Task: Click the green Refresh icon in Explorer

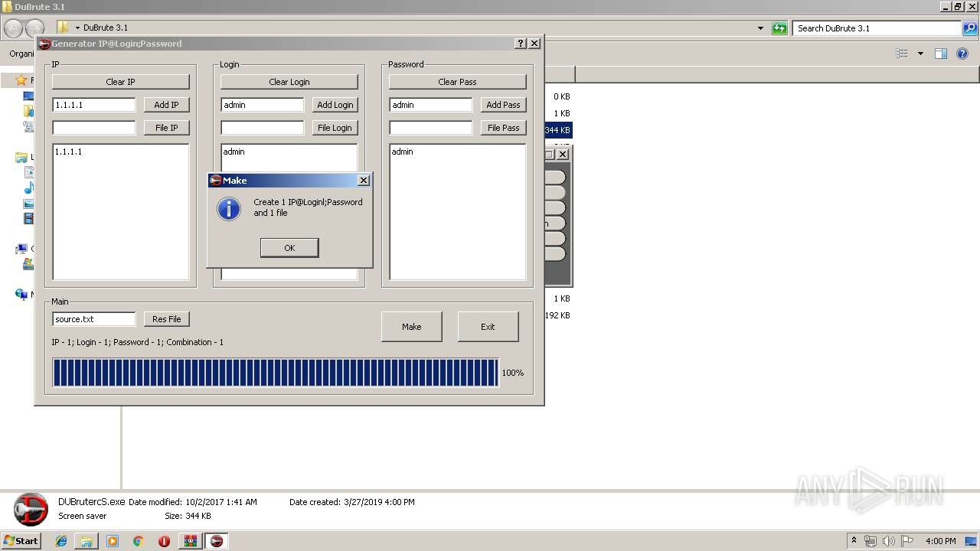Action: [779, 28]
